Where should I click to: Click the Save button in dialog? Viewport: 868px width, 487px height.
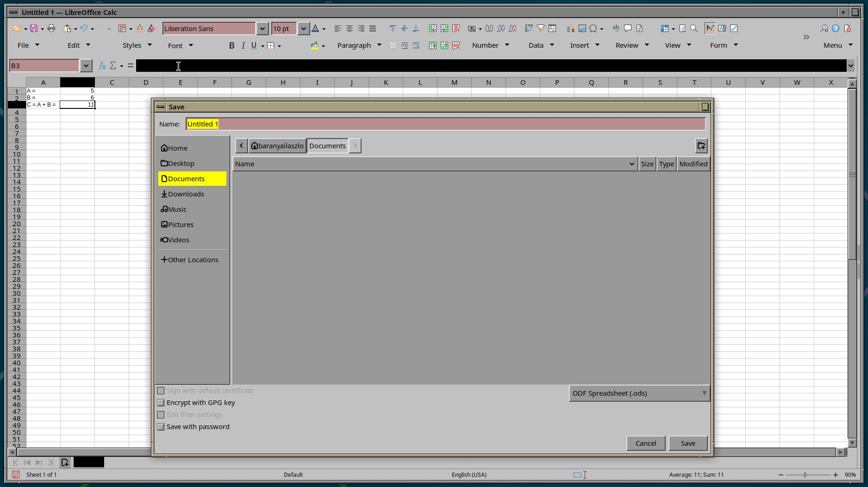click(x=688, y=443)
